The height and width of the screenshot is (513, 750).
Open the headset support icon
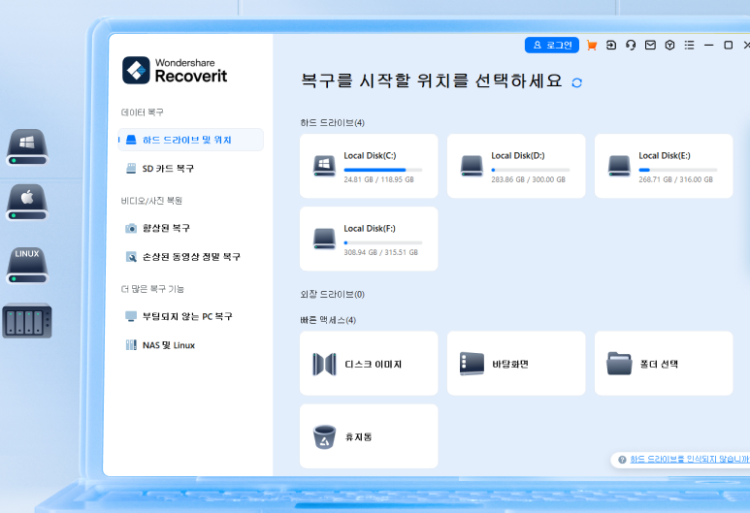[630, 45]
